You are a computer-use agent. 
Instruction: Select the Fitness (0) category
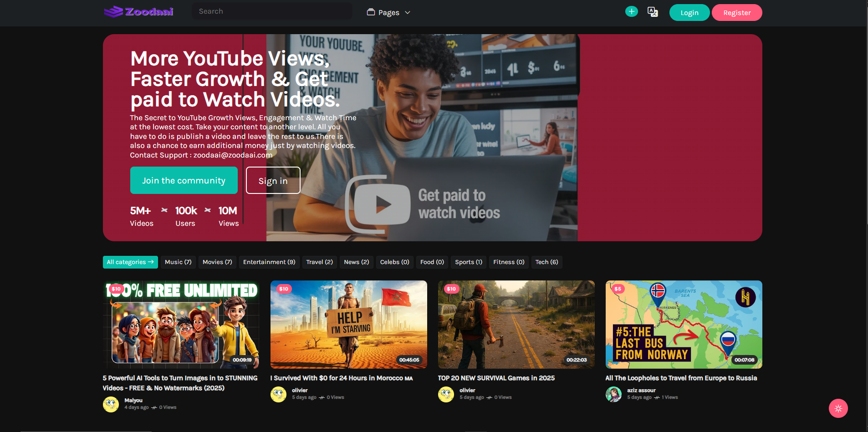509,262
